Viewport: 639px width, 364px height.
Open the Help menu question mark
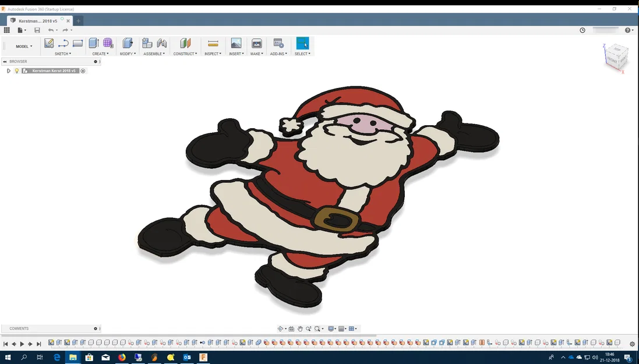[x=629, y=30]
